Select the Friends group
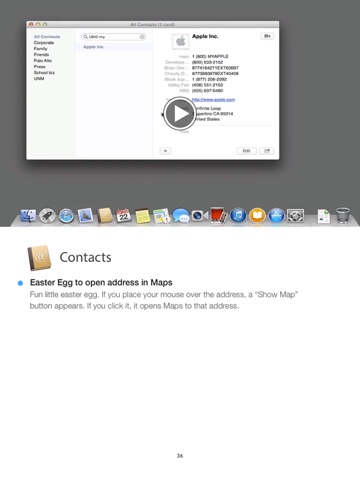This screenshot has height=480, width=360. coord(41,55)
